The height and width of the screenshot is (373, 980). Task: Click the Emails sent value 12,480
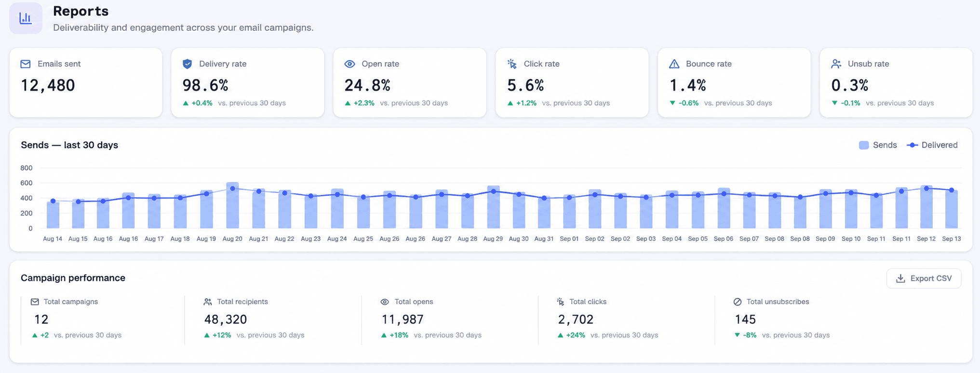(48, 85)
